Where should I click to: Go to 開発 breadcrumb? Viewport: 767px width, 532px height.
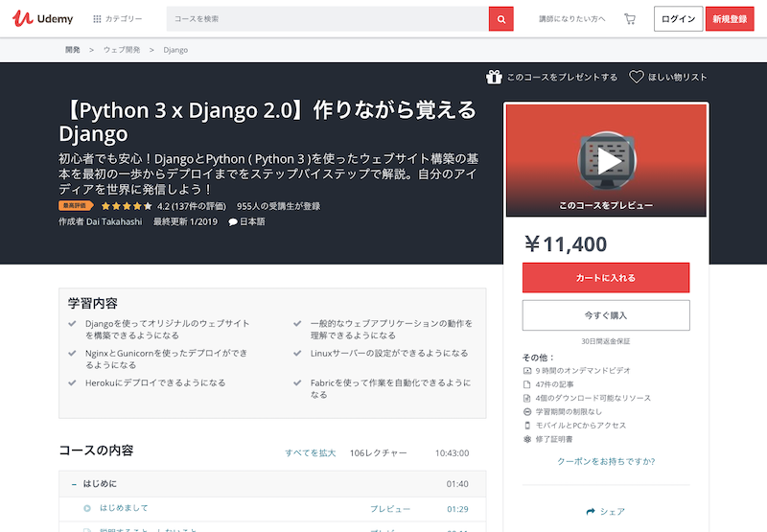point(73,50)
